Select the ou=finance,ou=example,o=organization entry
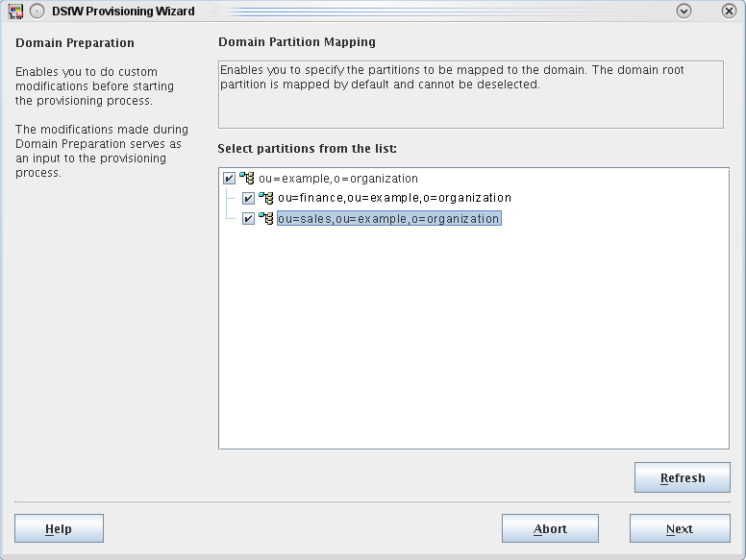The image size is (746, 560). tap(394, 198)
